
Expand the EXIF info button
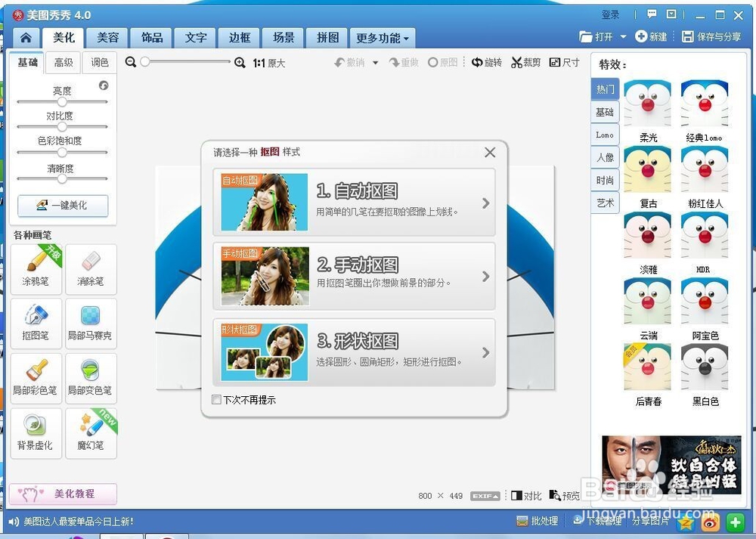coord(485,496)
